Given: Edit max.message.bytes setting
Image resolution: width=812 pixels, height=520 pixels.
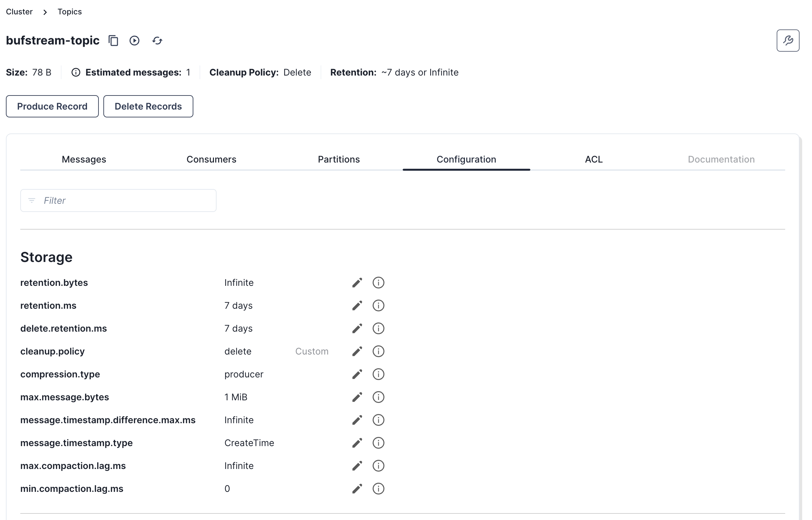Looking at the screenshot, I should coord(357,397).
